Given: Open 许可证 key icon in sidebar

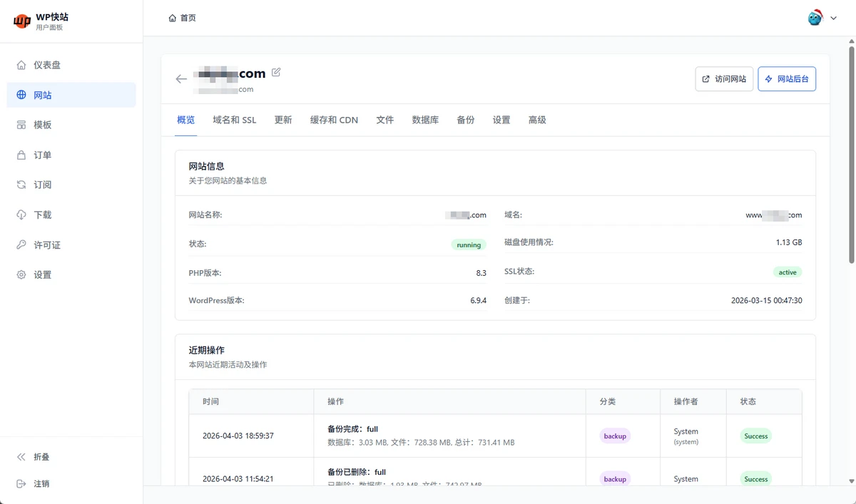Looking at the screenshot, I should coord(21,245).
